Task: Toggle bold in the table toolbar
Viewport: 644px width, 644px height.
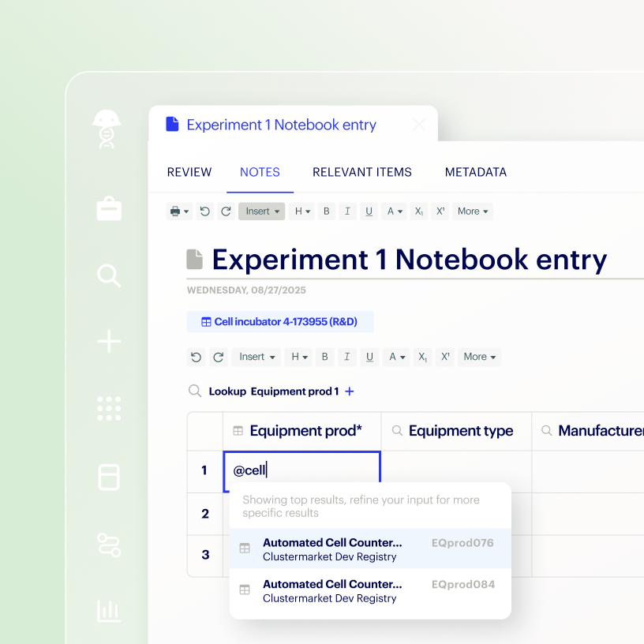Action: click(x=325, y=357)
